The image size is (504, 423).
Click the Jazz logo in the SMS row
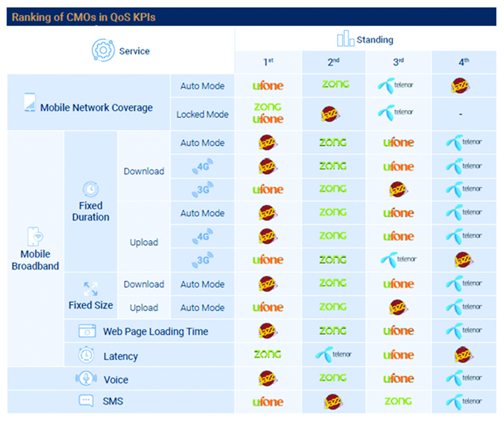[x=332, y=402]
